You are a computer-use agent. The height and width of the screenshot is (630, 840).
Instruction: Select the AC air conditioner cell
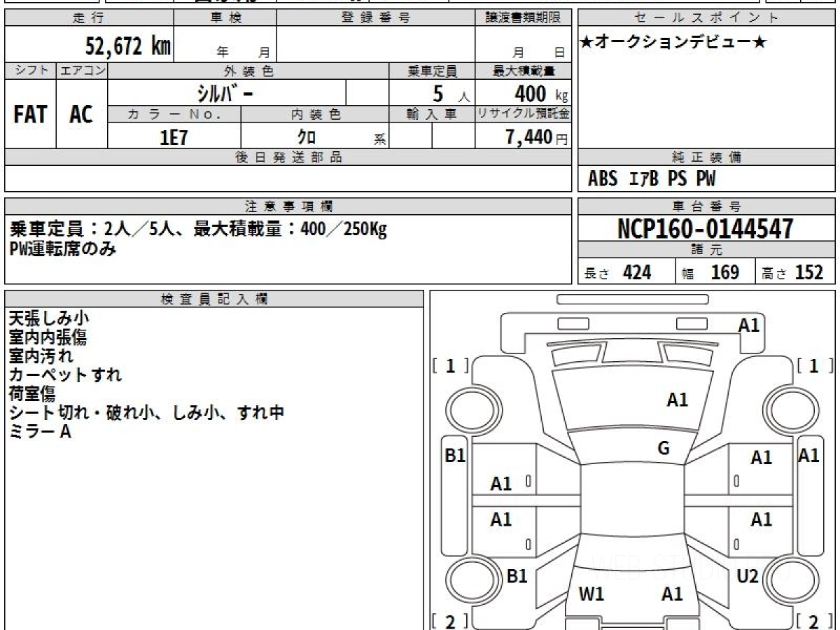tap(81, 114)
